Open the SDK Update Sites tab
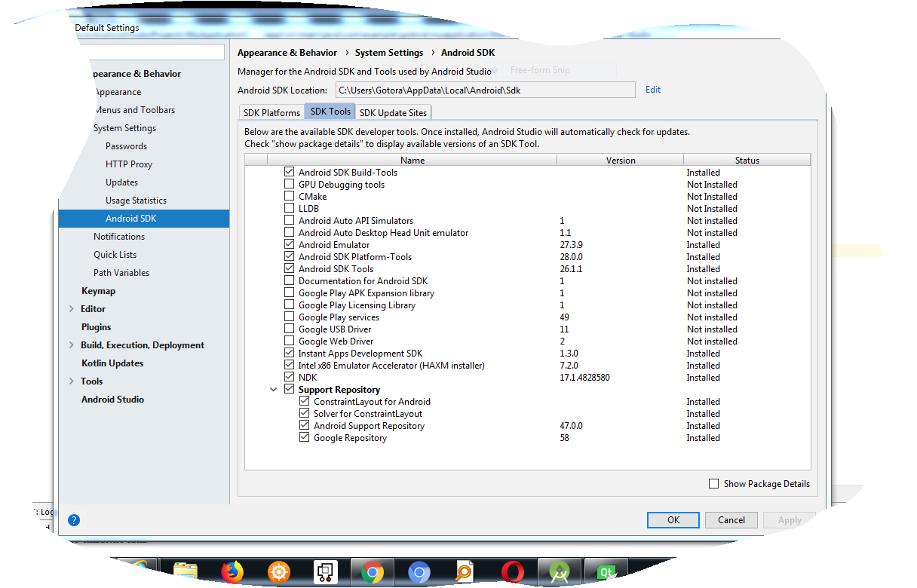 (x=392, y=112)
